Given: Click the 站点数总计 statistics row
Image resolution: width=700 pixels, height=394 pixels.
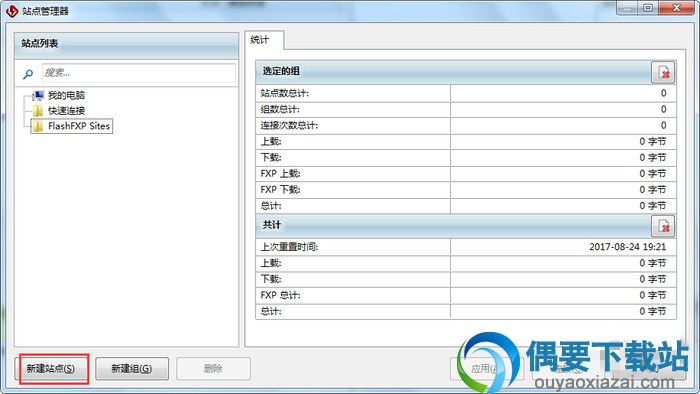Looking at the screenshot, I should tap(466, 93).
